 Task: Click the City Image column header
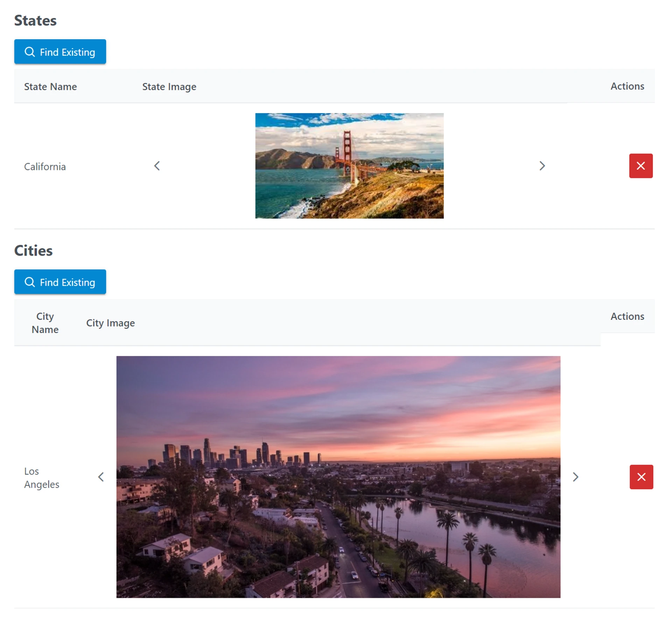tap(110, 323)
